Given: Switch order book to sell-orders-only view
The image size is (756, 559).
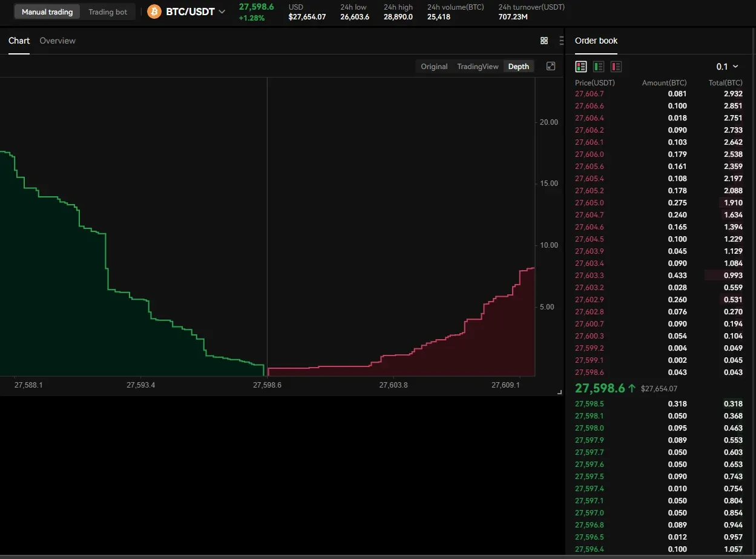Looking at the screenshot, I should click(616, 66).
